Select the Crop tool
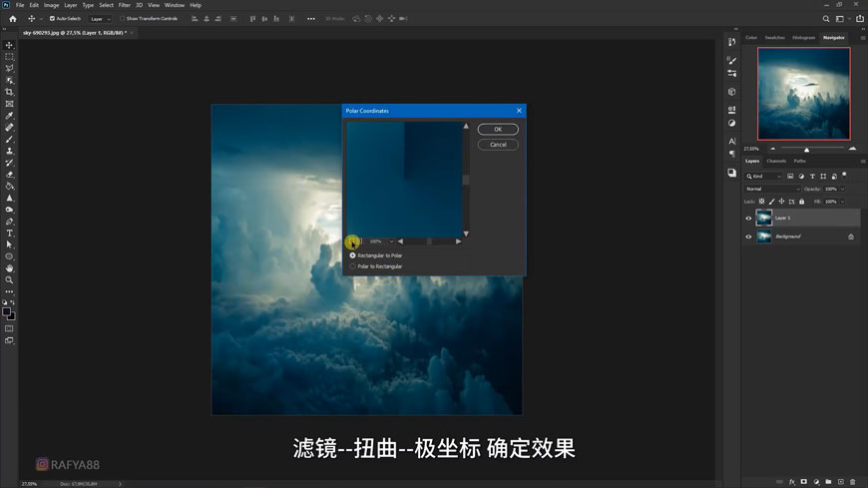 [10, 92]
